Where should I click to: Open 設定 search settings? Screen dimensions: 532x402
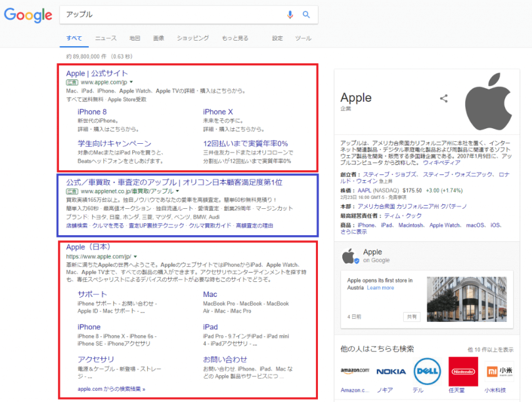[277, 38]
